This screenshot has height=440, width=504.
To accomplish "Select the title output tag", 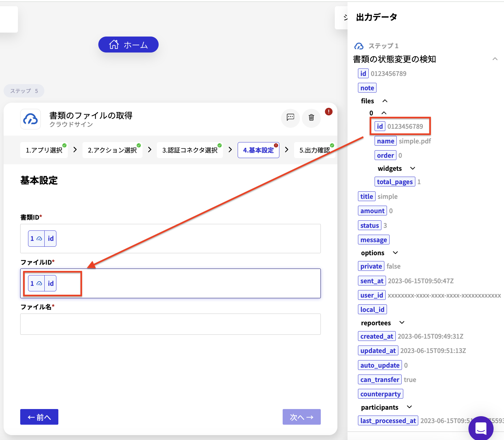I will [367, 197].
